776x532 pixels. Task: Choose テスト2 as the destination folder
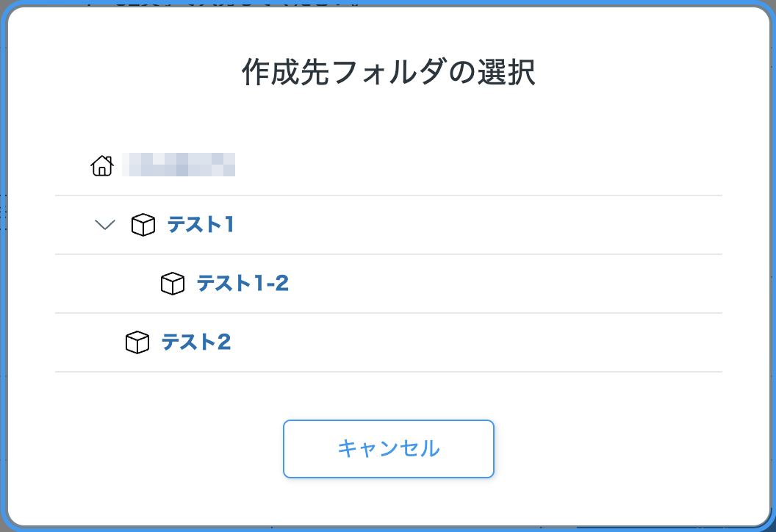tap(196, 342)
